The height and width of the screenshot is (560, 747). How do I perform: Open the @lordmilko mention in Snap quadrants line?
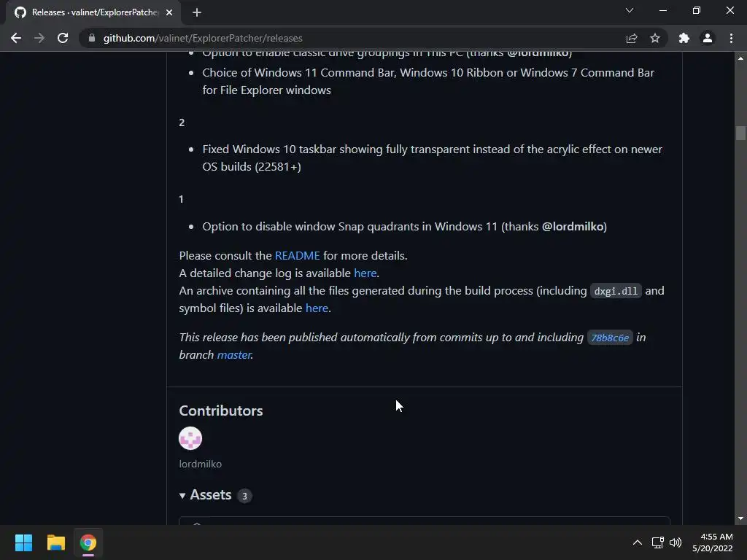coord(573,227)
